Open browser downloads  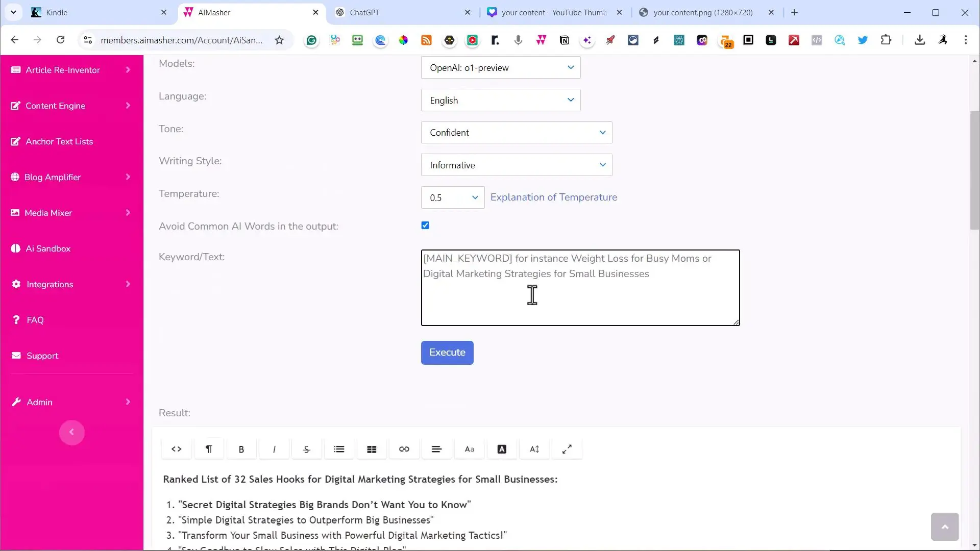[x=920, y=40]
